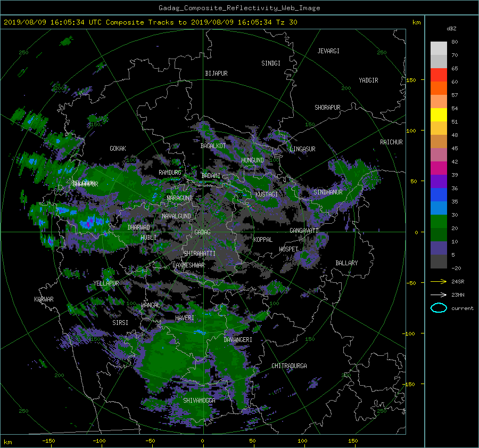Pick the light grey 70-80 dBZ swatch
Screen dimensions: 479x448
point(439,48)
